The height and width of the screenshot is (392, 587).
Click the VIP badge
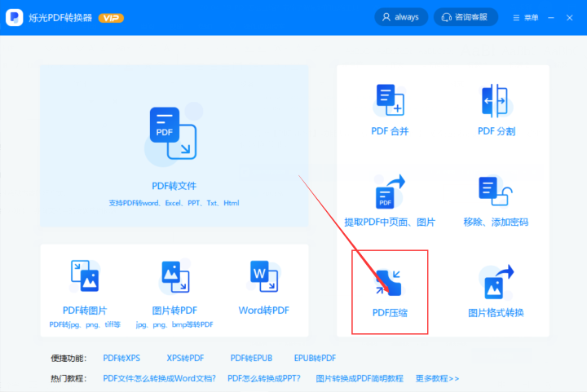(x=111, y=18)
